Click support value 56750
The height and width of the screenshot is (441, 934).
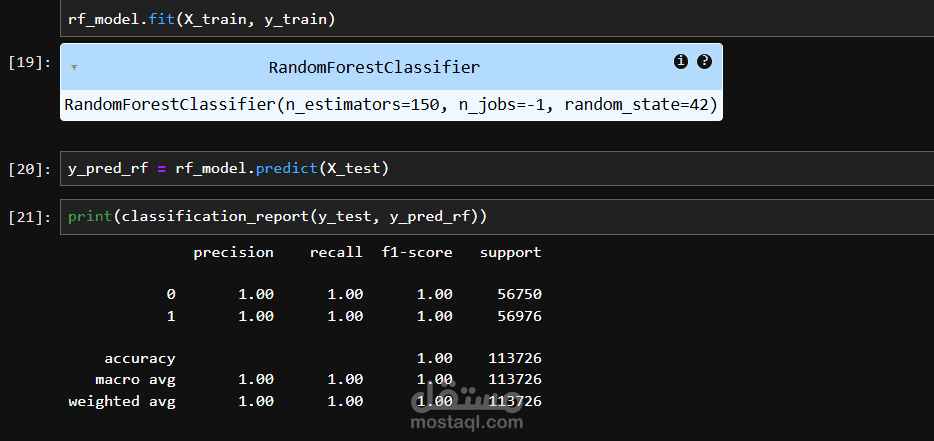(519, 294)
